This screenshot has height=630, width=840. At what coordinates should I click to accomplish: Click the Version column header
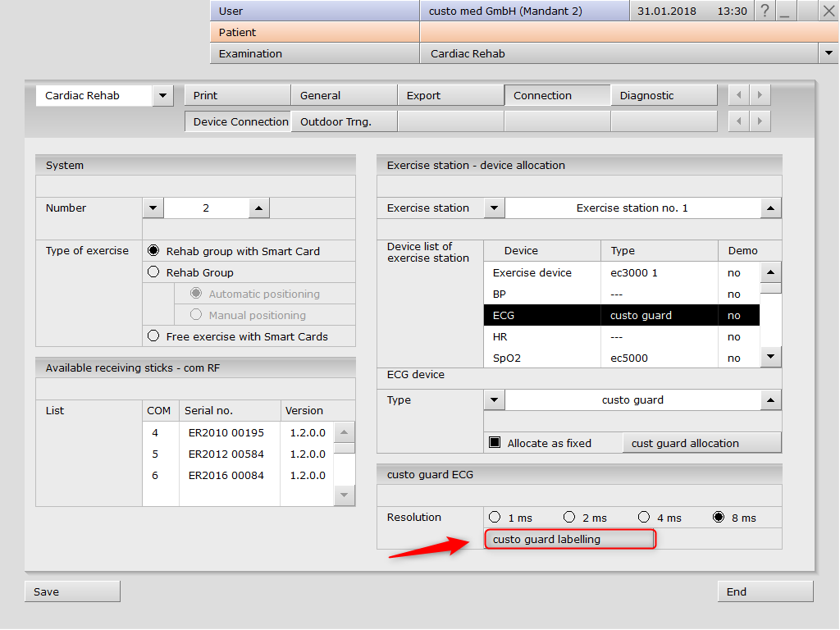tap(317, 410)
